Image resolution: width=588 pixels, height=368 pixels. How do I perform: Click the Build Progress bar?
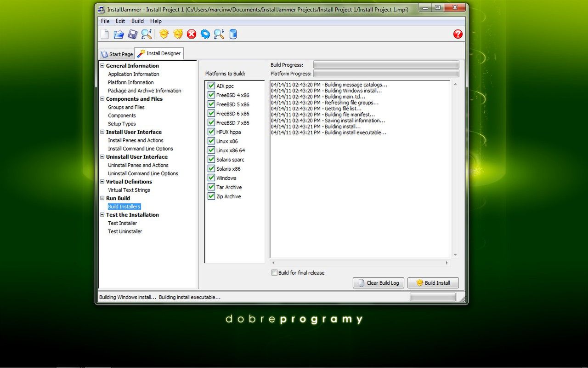386,65
